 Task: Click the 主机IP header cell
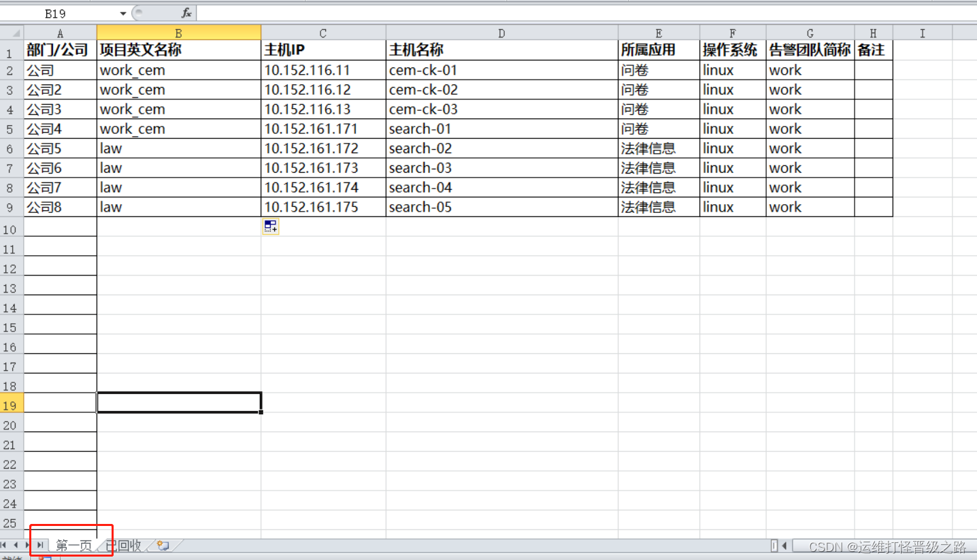pyautogui.click(x=323, y=50)
